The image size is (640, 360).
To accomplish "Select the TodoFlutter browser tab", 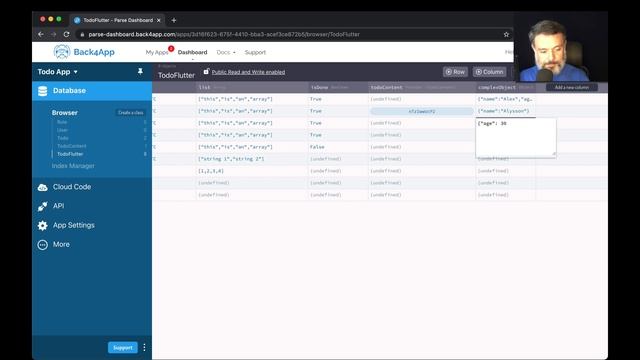I will point(118,20).
